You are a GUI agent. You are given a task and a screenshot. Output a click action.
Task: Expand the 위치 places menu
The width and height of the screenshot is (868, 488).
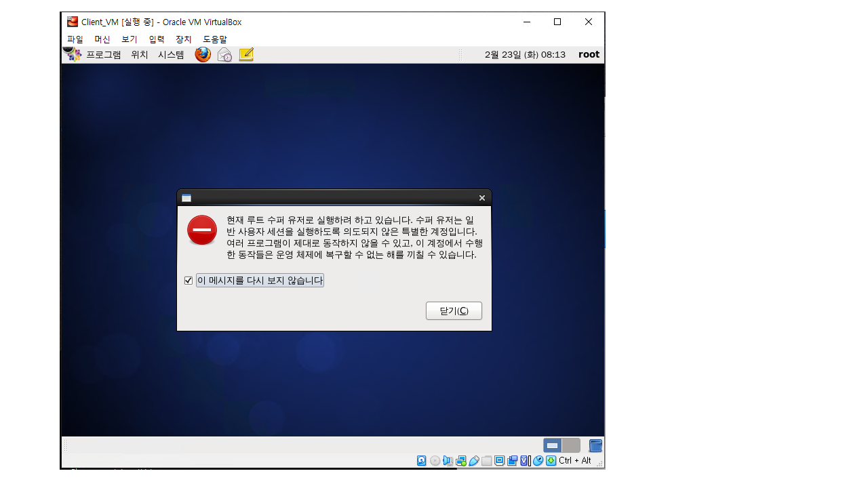coord(140,55)
